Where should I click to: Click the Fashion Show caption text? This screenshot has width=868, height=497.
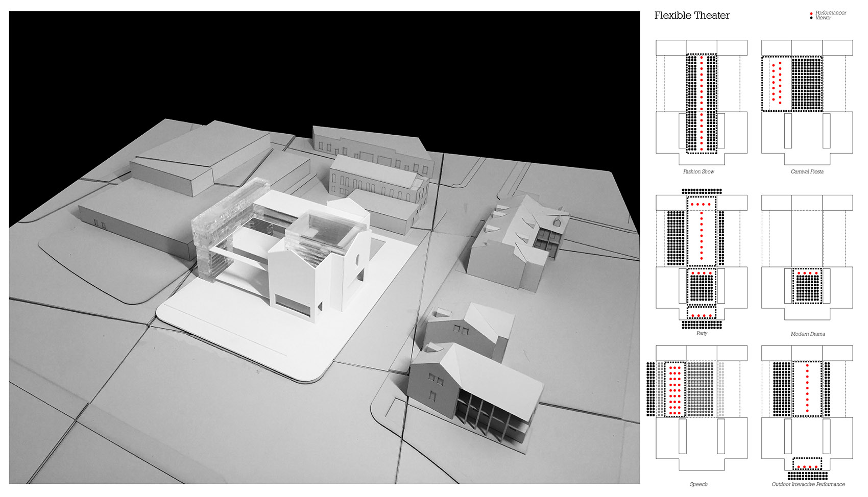pyautogui.click(x=698, y=172)
